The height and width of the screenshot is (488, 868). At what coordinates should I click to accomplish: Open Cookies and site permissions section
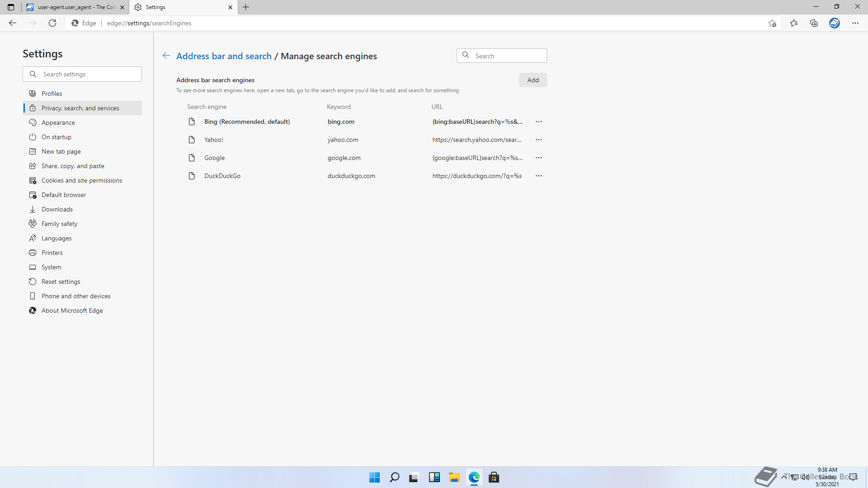point(81,180)
